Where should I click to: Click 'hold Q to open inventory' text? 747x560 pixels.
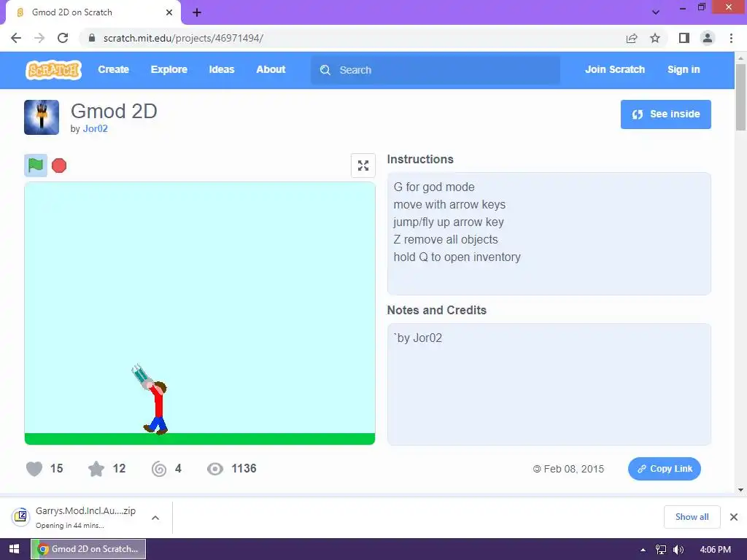(457, 257)
